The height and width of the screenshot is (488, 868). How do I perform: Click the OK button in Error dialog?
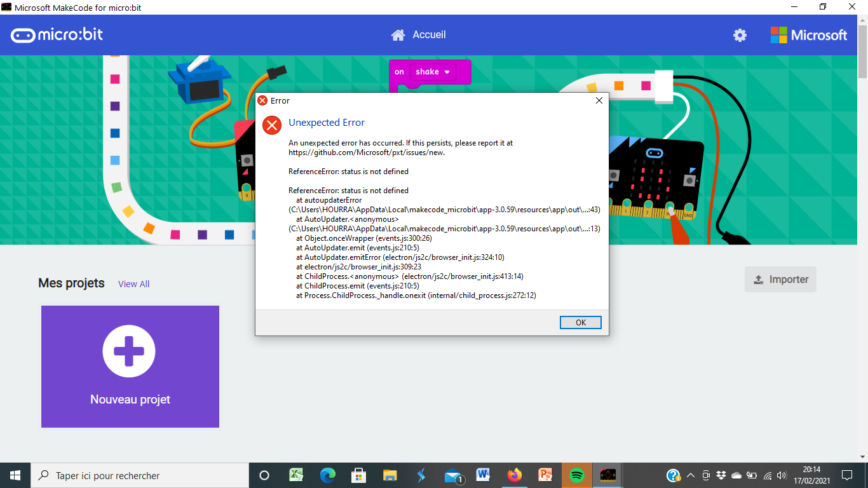(x=581, y=322)
